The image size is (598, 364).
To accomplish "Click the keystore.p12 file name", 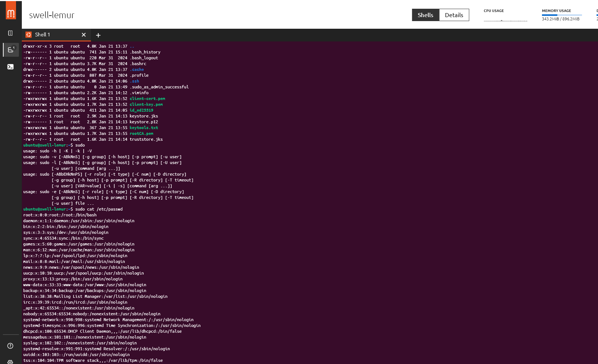I will (144, 122).
